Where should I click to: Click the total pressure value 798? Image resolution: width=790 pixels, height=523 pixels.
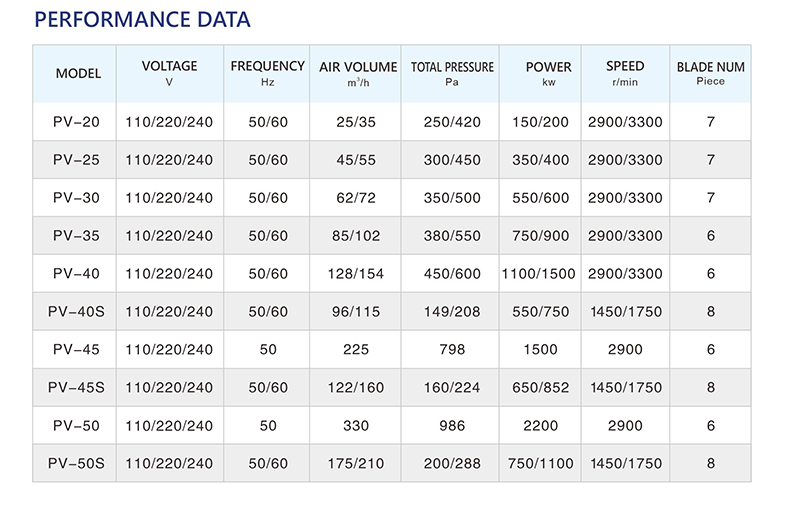click(x=452, y=350)
